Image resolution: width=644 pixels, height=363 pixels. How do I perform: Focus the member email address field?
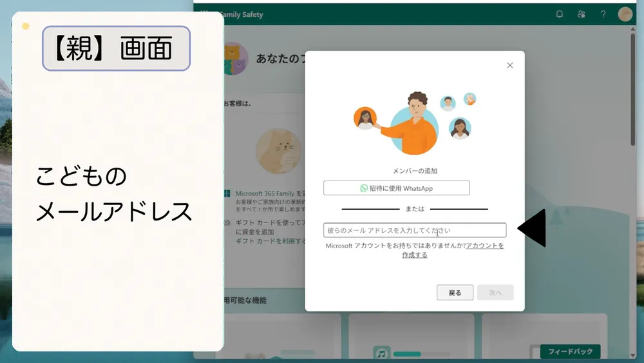point(414,230)
